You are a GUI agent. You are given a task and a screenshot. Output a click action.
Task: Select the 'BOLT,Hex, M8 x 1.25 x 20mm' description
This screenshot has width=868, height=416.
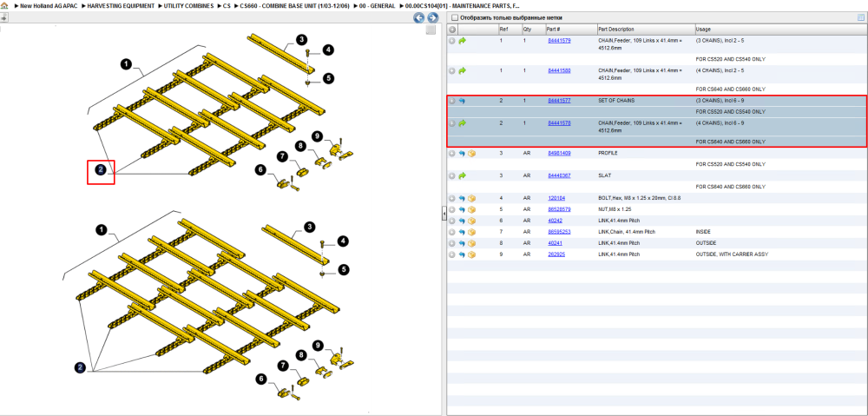pos(638,198)
